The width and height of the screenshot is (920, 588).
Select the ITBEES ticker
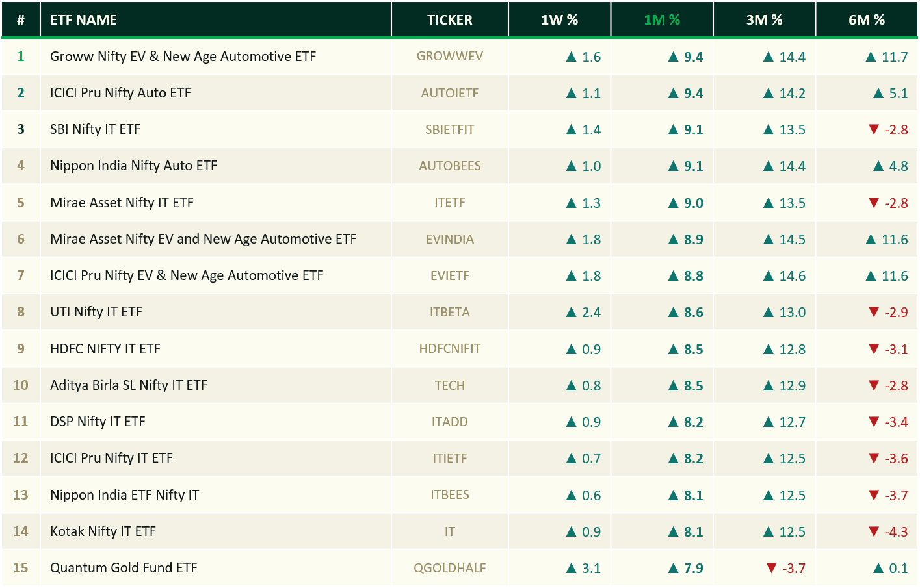point(450,495)
